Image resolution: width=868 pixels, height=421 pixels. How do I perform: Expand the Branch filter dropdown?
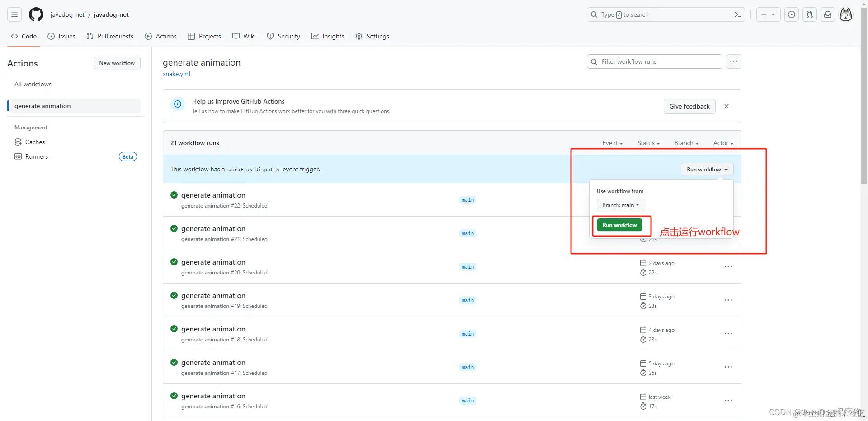pyautogui.click(x=686, y=143)
